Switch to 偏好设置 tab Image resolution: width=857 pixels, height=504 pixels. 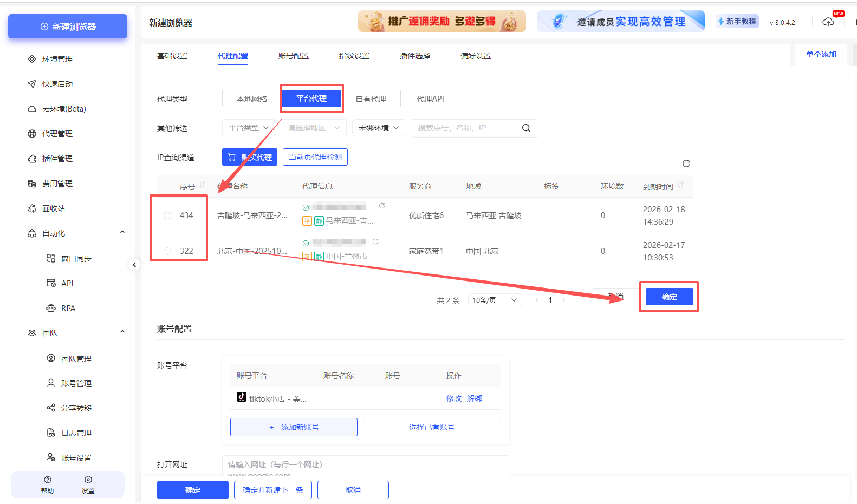[x=476, y=56]
